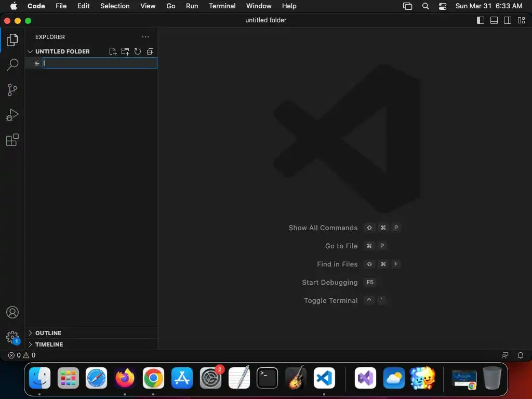The image size is (532, 399).
Task: Click the Stage Manager icon in menu bar
Action: pyautogui.click(x=407, y=6)
